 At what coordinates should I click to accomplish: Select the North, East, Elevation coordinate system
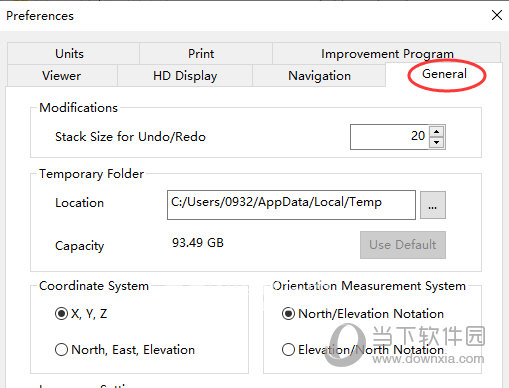[125, 350]
